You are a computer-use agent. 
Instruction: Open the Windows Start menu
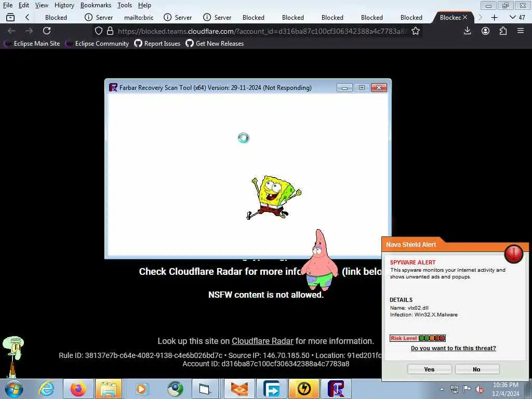(x=14, y=389)
